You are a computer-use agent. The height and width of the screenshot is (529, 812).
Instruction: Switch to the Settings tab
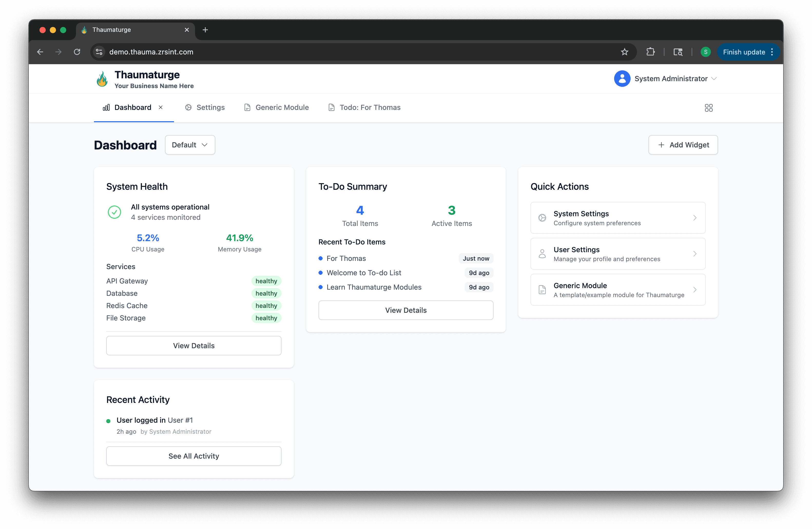click(x=205, y=108)
